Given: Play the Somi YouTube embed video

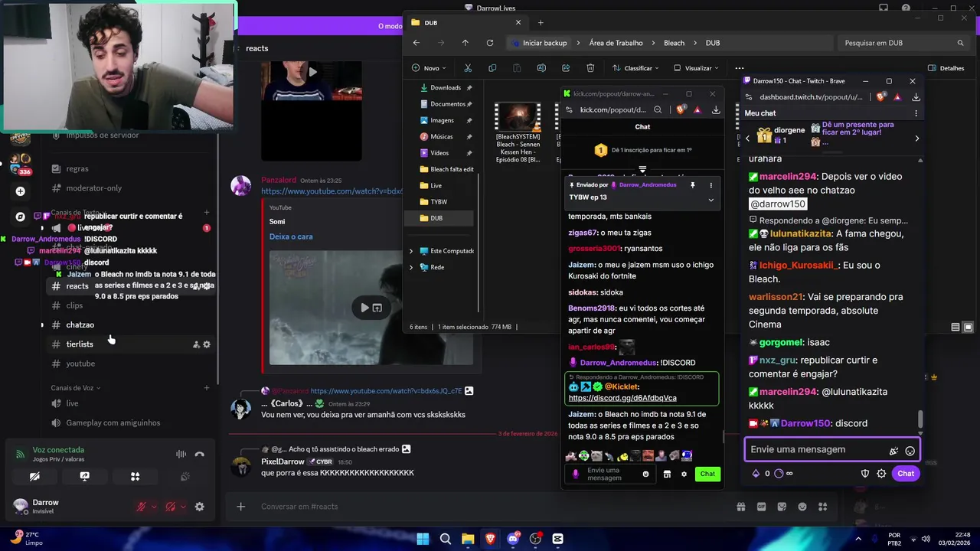Looking at the screenshot, I should tap(364, 308).
